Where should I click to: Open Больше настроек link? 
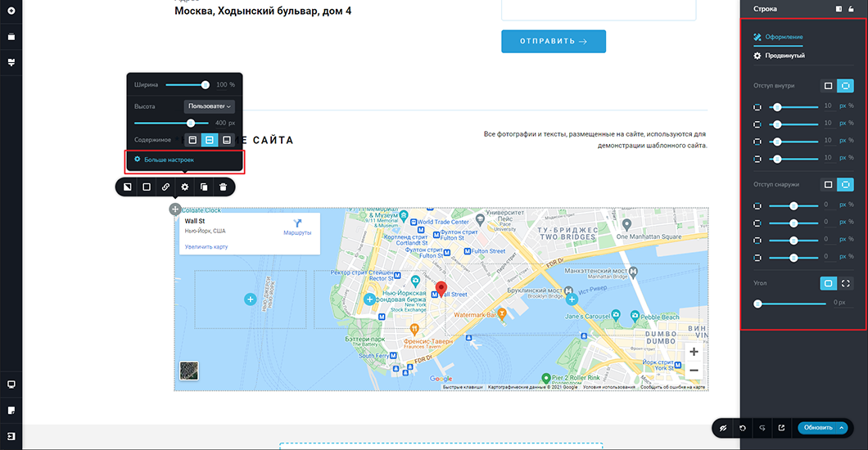point(169,160)
